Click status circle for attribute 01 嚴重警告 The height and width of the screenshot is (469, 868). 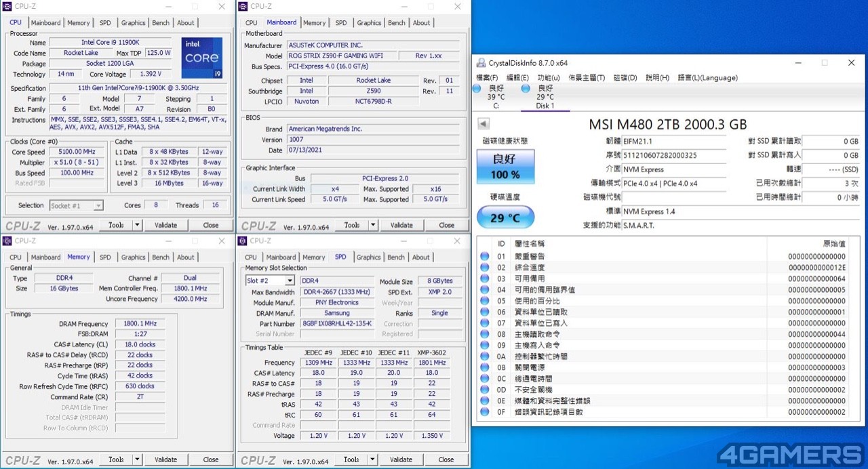(x=485, y=256)
